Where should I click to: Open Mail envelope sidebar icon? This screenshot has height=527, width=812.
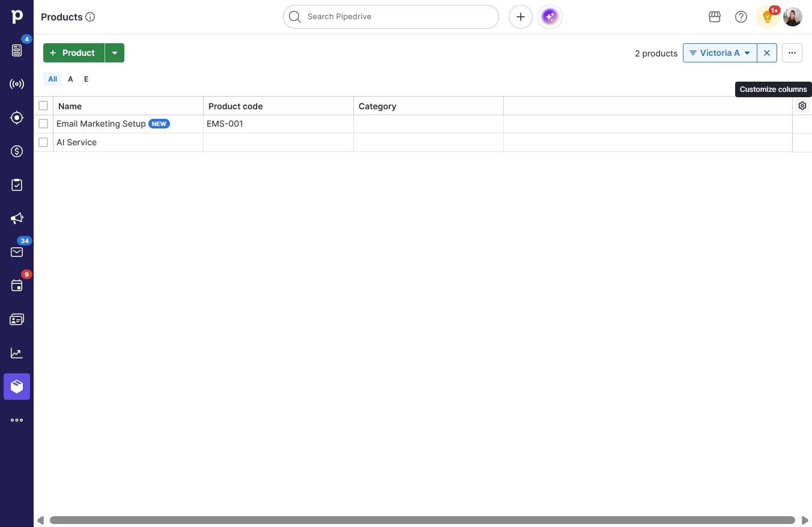(x=17, y=252)
